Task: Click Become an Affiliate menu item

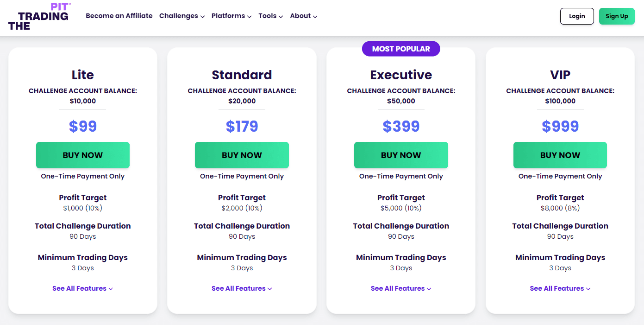Action: 119,16
